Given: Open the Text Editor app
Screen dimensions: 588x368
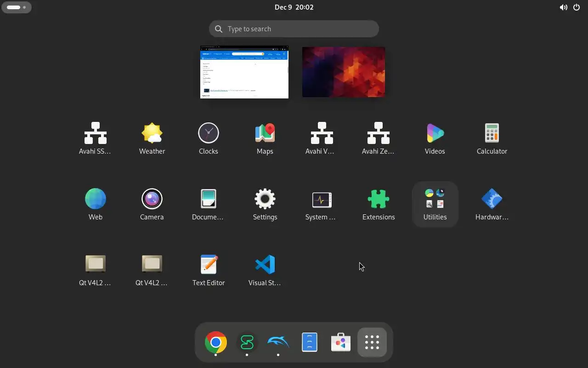Looking at the screenshot, I should click(x=209, y=270).
